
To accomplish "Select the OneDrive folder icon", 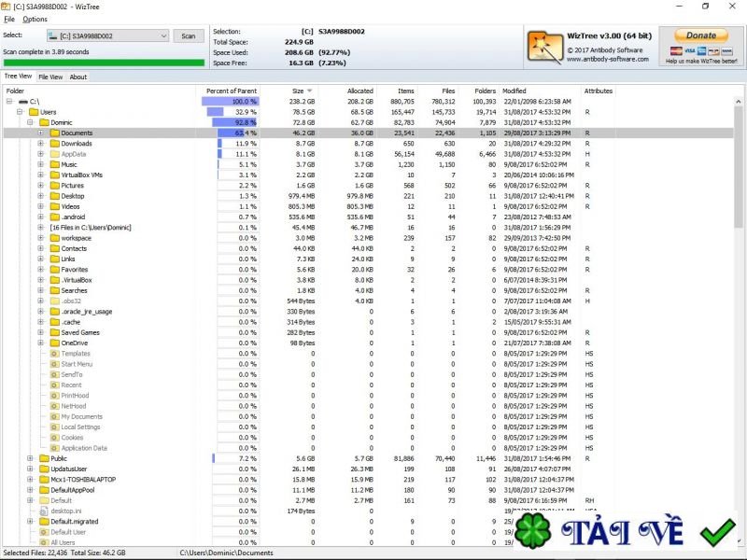I will tap(54, 343).
